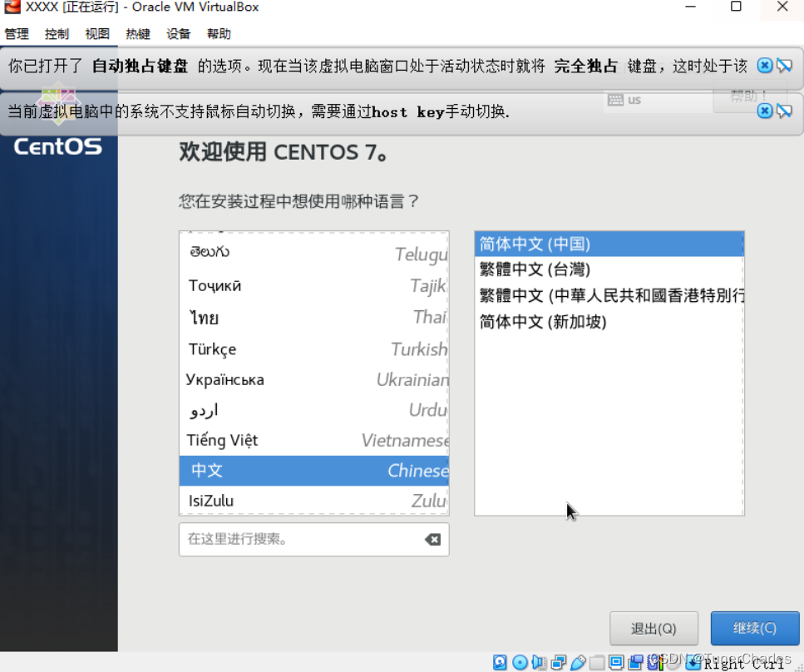Click the video recording status icon

click(636, 662)
